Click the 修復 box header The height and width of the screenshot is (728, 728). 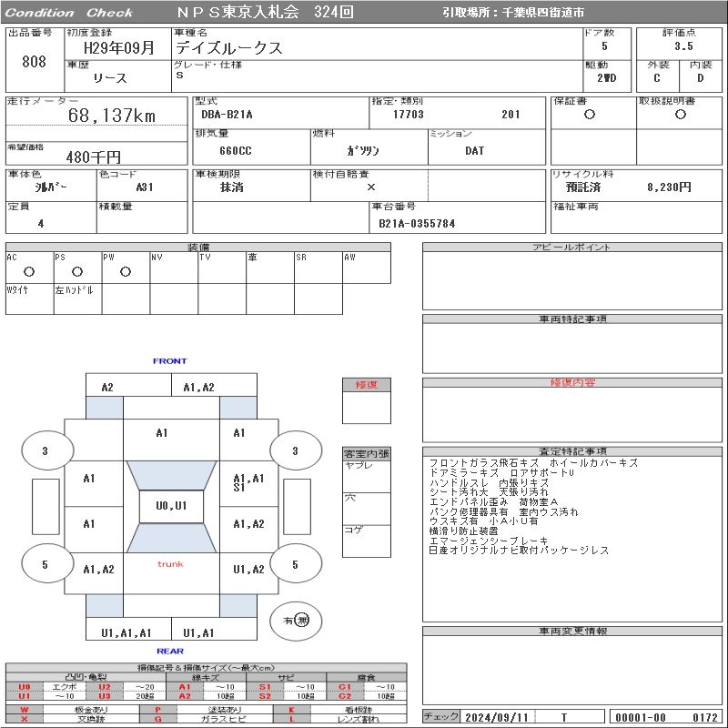(367, 384)
